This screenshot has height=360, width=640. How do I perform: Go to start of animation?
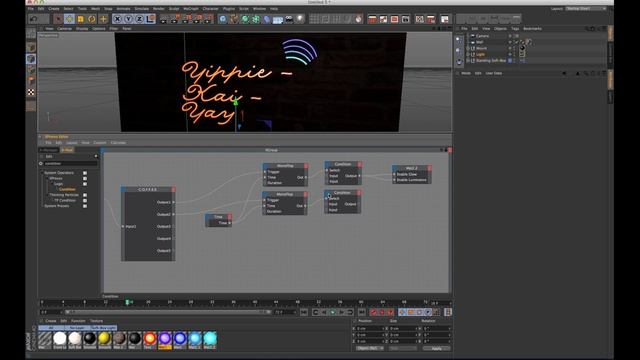click(304, 312)
